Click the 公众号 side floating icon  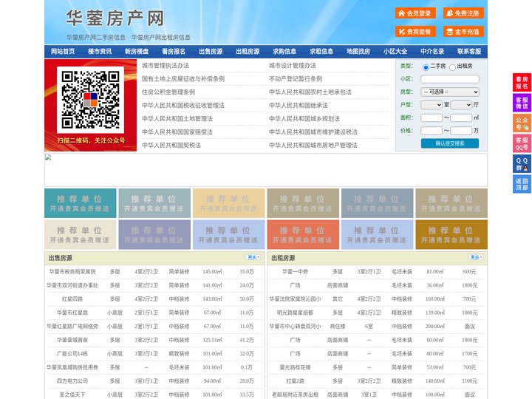click(522, 123)
